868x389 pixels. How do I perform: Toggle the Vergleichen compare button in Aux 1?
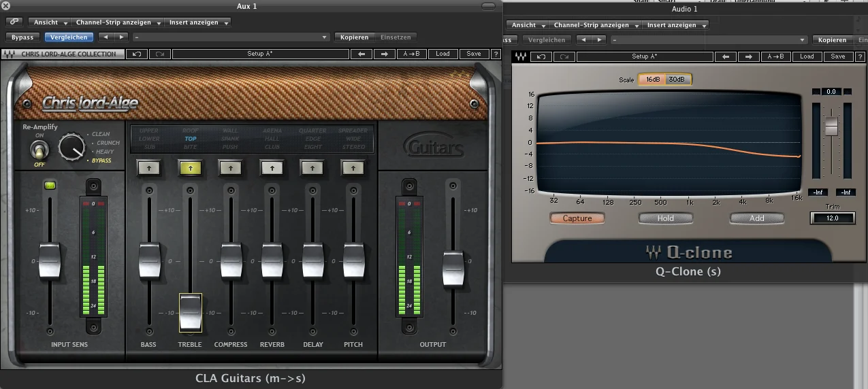click(x=70, y=37)
